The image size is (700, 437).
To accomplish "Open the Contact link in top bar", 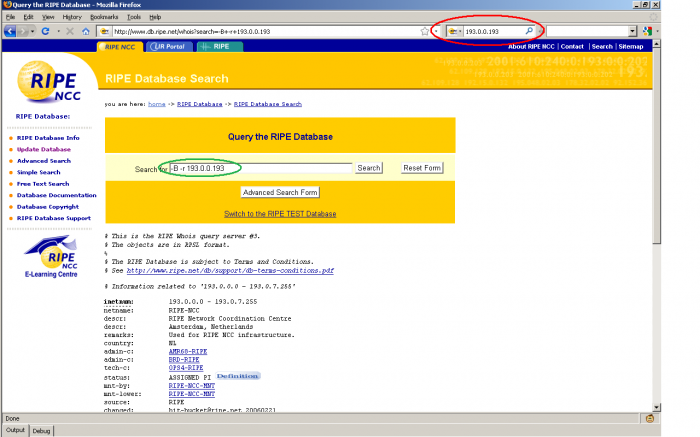I will pos(572,46).
